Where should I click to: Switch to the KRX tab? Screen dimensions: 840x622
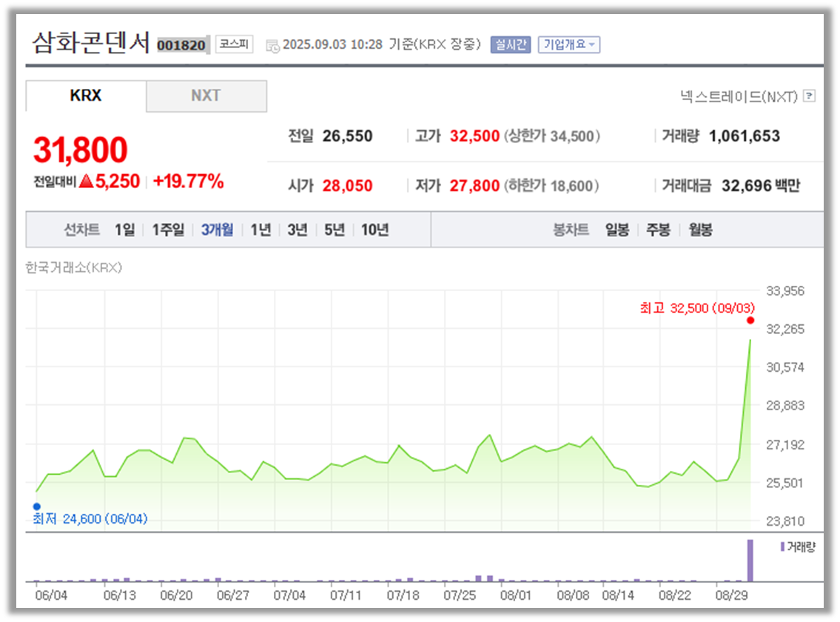(86, 96)
